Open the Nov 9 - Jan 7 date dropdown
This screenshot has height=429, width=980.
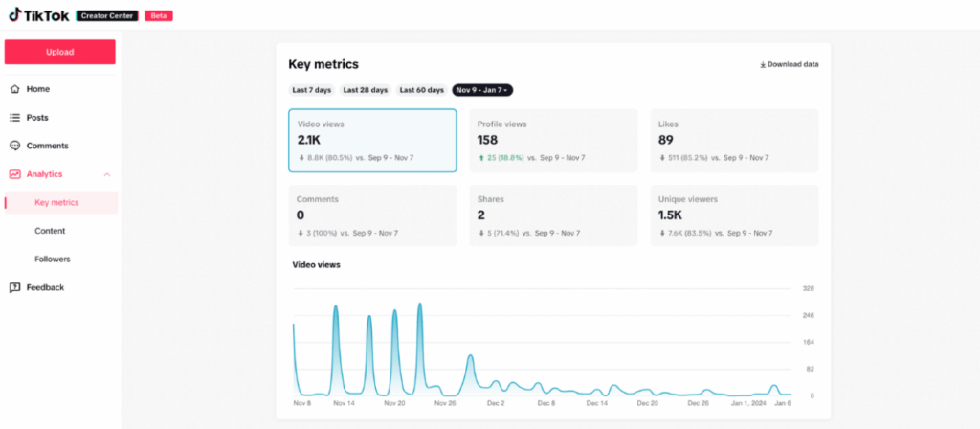(x=483, y=90)
